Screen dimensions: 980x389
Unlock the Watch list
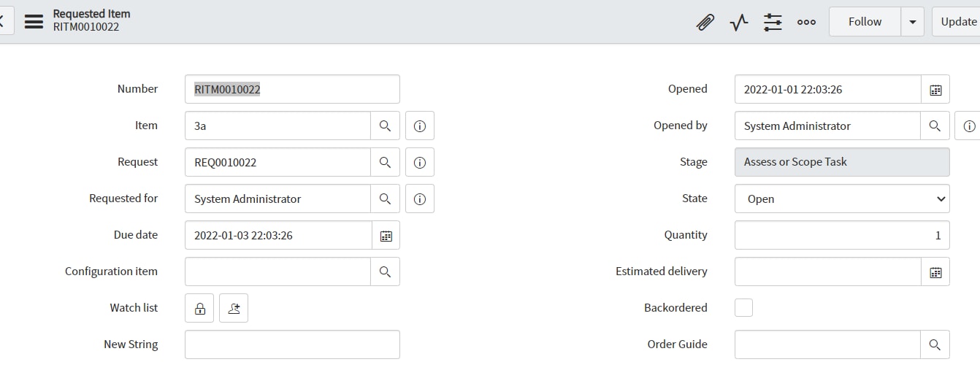199,308
